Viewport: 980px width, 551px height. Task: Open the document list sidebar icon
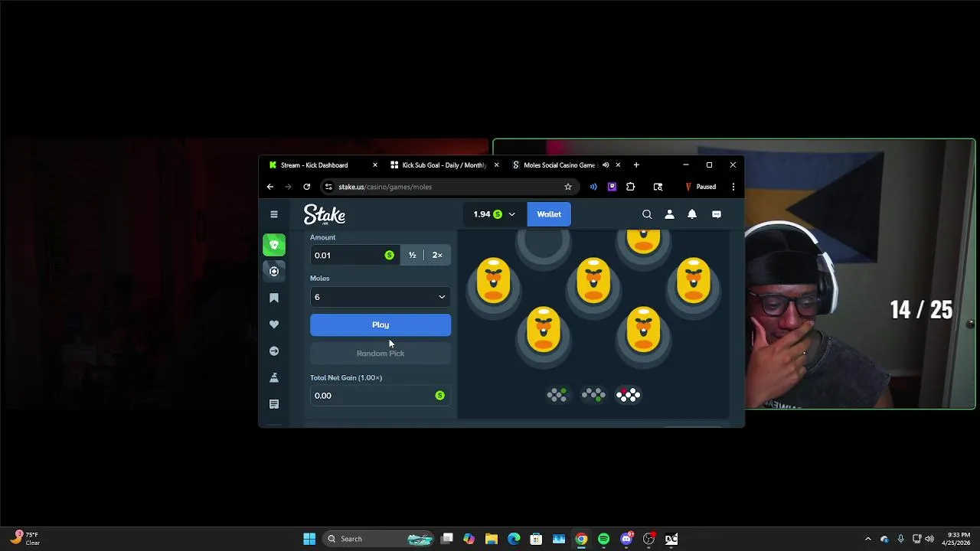coord(274,404)
